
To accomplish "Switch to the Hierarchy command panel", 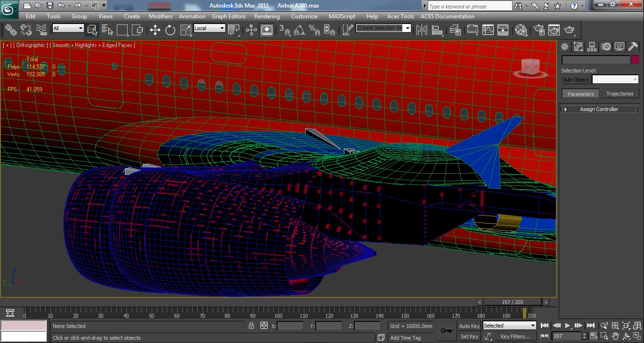I will (592, 47).
